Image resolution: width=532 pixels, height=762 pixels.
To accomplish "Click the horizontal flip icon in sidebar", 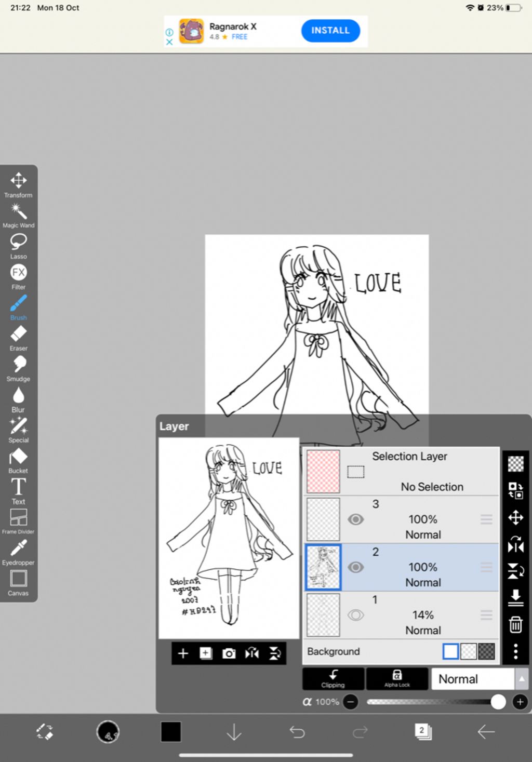I will pos(515,544).
